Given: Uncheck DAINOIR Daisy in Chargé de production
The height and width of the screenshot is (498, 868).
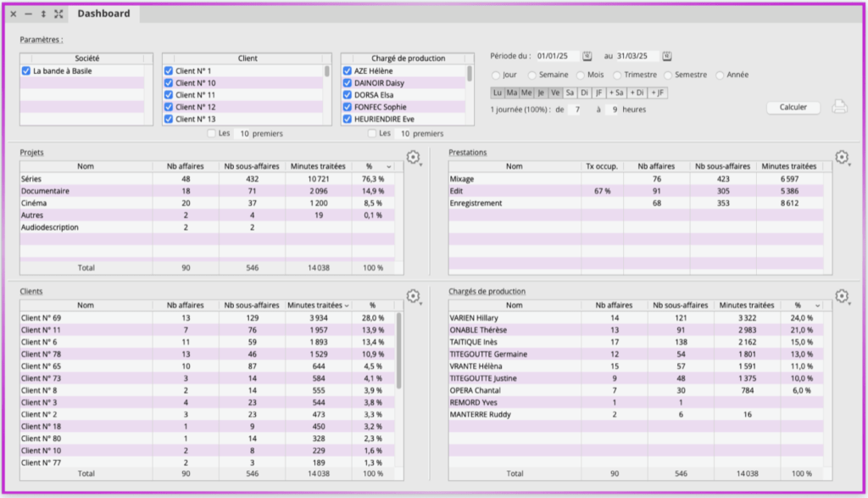Looking at the screenshot, I should 348,83.
